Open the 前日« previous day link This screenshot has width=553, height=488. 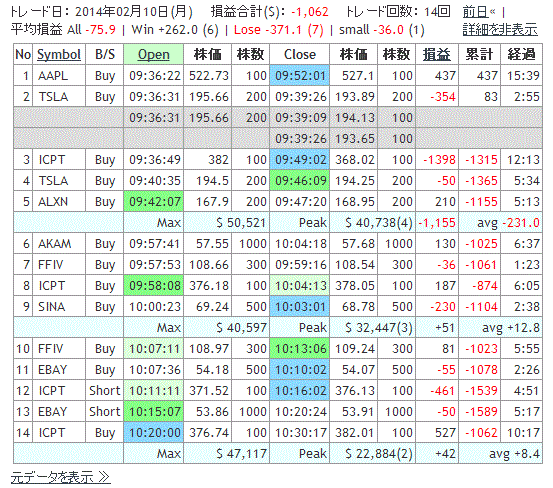tap(479, 12)
